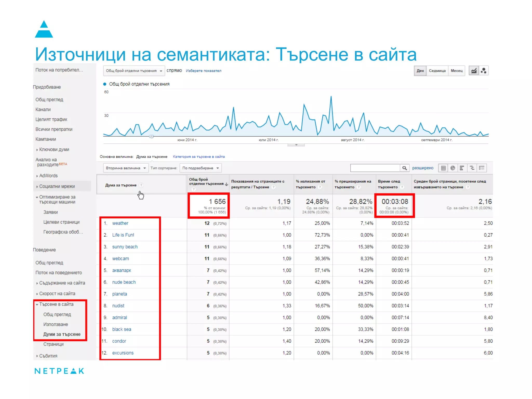Open Страници in the sidebar
532x399 pixels.
54,344
